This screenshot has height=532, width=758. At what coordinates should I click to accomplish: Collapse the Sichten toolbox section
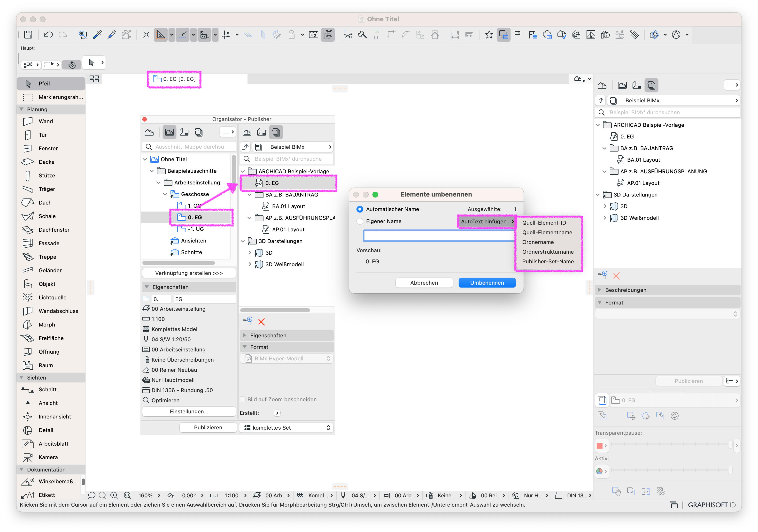[x=22, y=377]
